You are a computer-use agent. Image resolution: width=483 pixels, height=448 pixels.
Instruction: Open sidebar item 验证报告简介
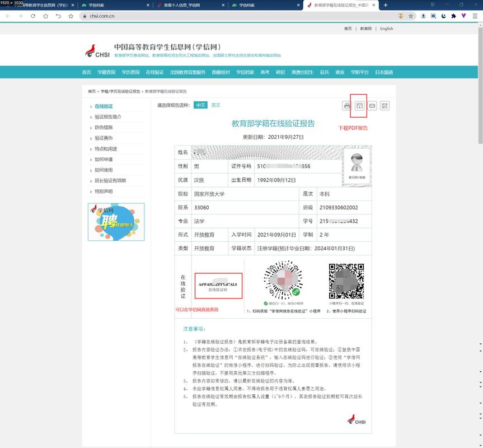[108, 117]
